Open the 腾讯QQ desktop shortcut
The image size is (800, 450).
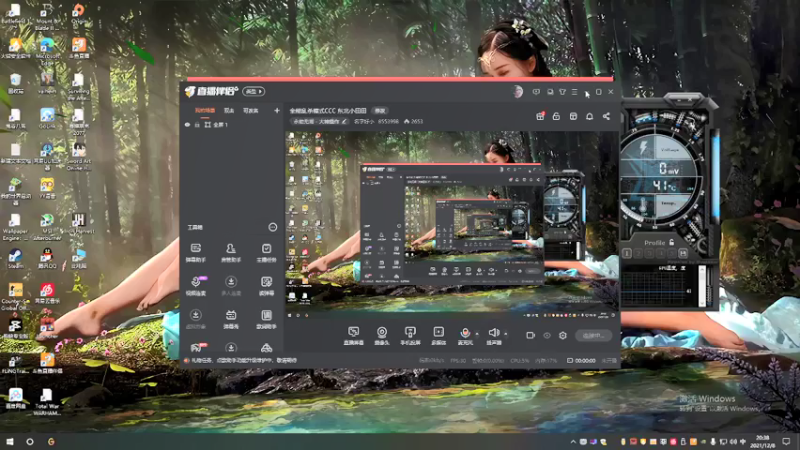(47, 259)
